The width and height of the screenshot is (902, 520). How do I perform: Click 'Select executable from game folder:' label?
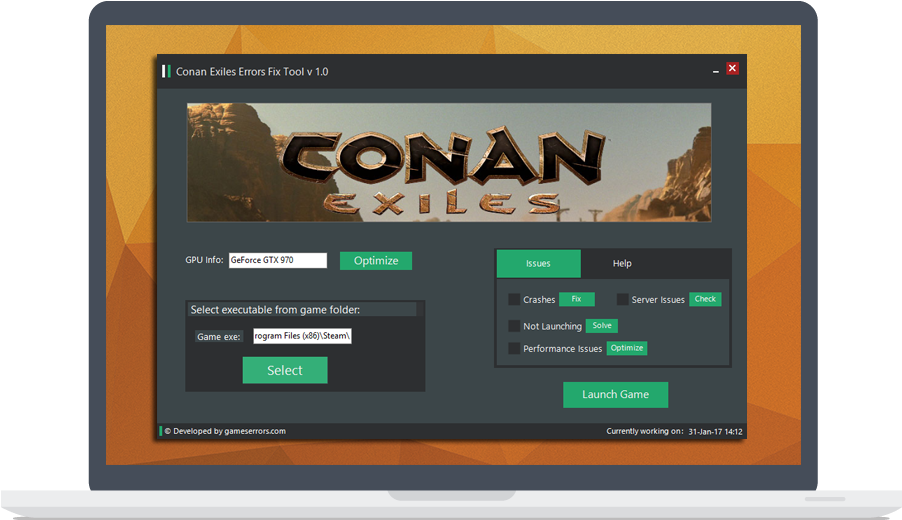[275, 309]
